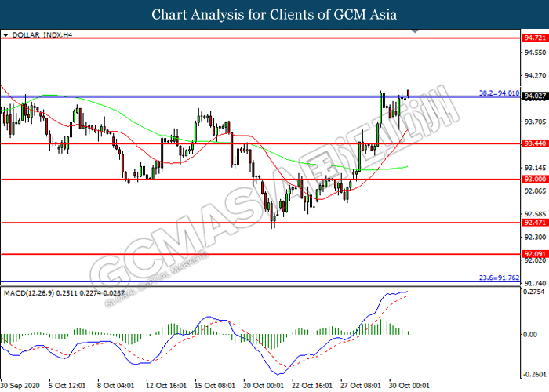
Task: Click the 5 Oct 12:01 time label
Action: [67, 386]
